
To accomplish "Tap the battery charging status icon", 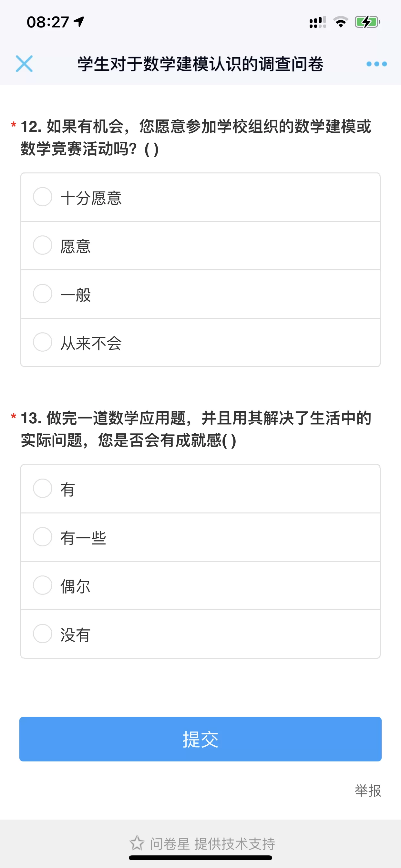I will click(367, 22).
